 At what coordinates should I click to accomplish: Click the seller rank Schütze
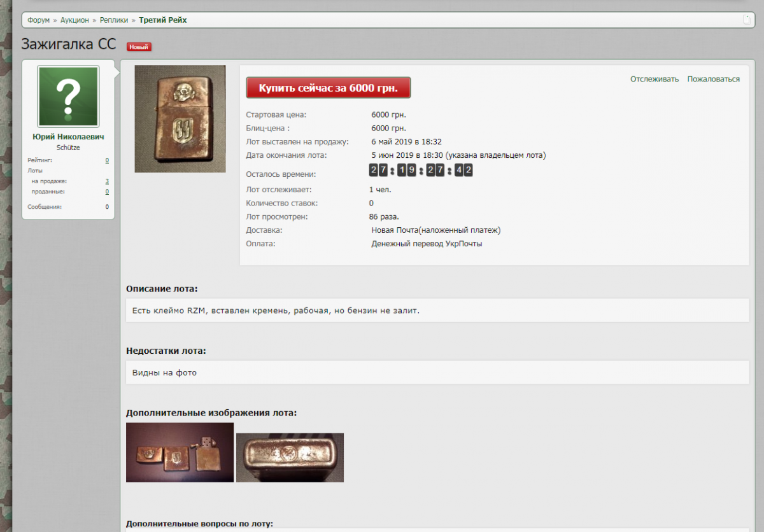[68, 148]
